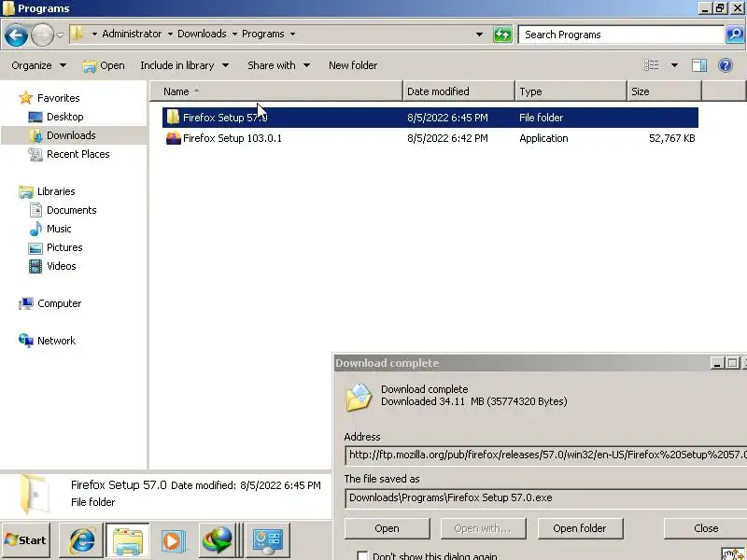Image resolution: width=747 pixels, height=560 pixels.
Task: Focus the Search Programs field
Action: click(x=621, y=35)
